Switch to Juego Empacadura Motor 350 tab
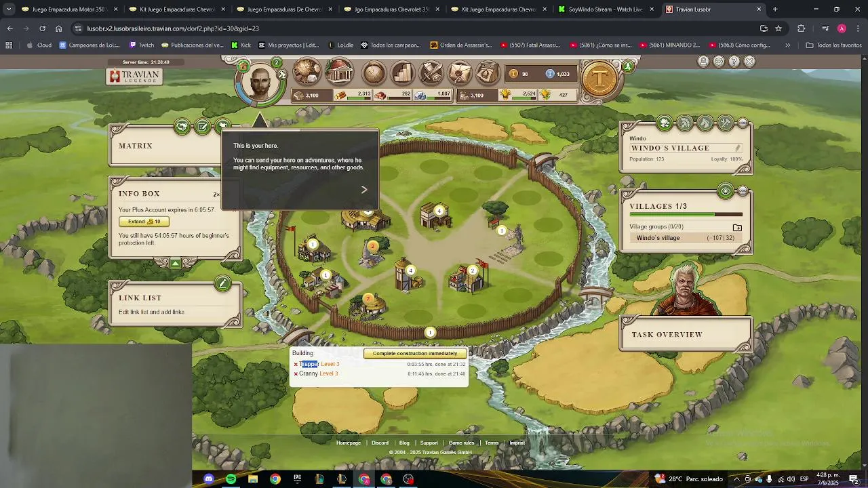The width and height of the screenshot is (868, 488). [x=70, y=9]
